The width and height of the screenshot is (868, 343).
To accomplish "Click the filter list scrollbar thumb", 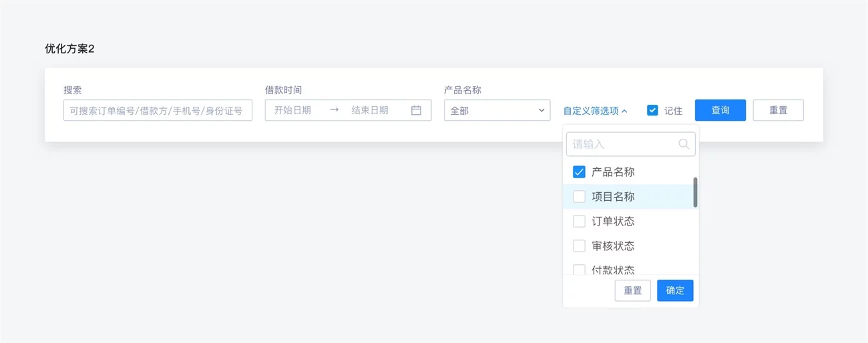I will [x=695, y=192].
